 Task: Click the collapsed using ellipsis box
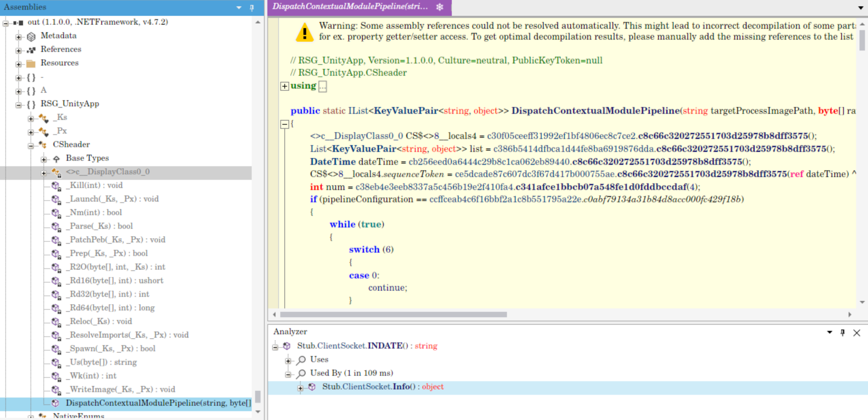(322, 86)
